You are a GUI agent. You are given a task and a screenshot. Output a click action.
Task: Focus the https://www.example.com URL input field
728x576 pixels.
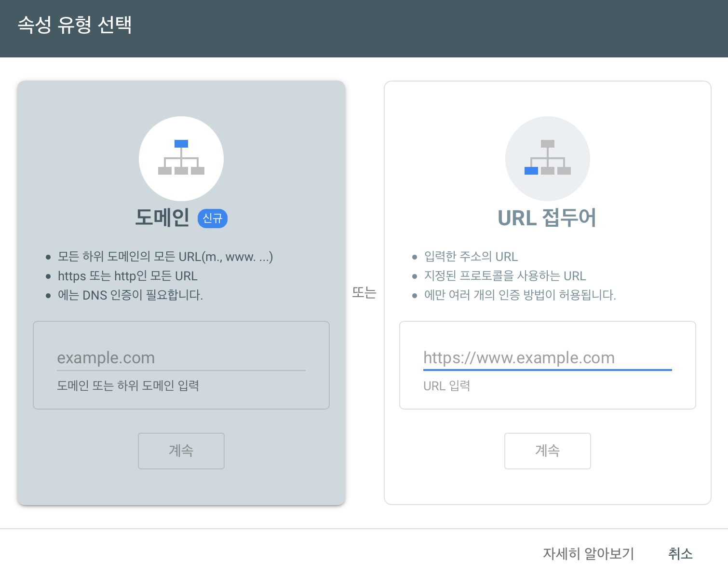point(548,358)
